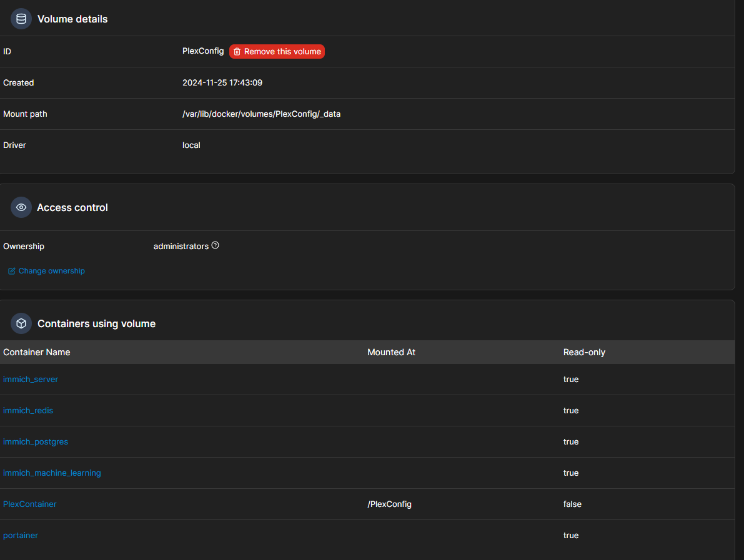This screenshot has height=560, width=744.
Task: Go to the immich_postgres container
Action: pos(36,442)
